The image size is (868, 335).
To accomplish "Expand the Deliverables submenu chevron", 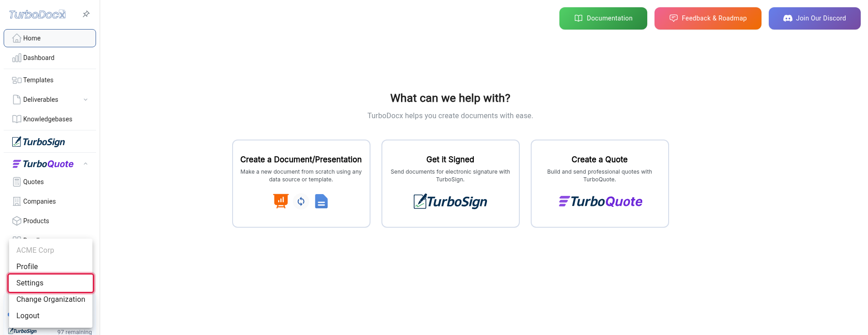I will 86,100.
